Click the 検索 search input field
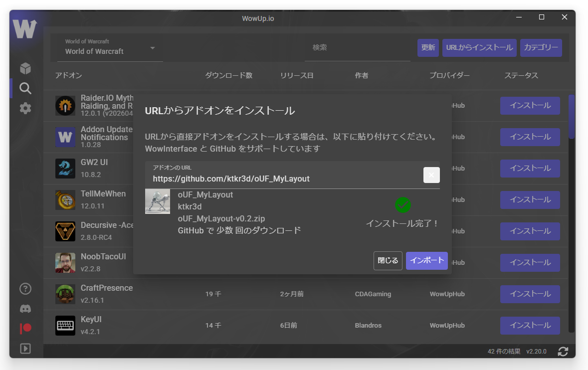Viewport: 588px width, 370px height. coord(357,48)
